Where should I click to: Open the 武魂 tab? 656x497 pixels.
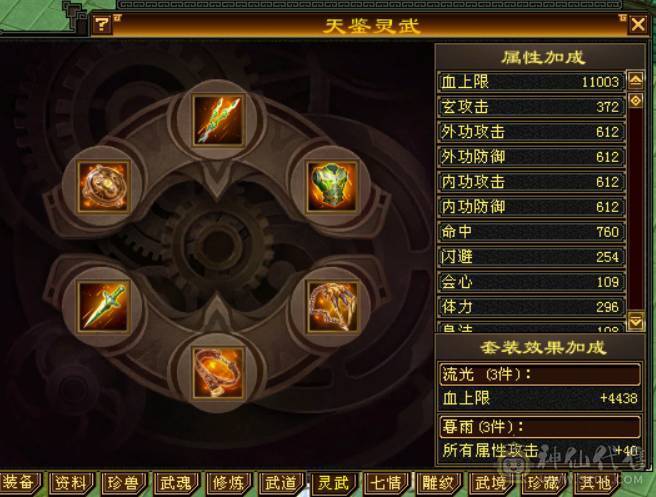pos(176,483)
